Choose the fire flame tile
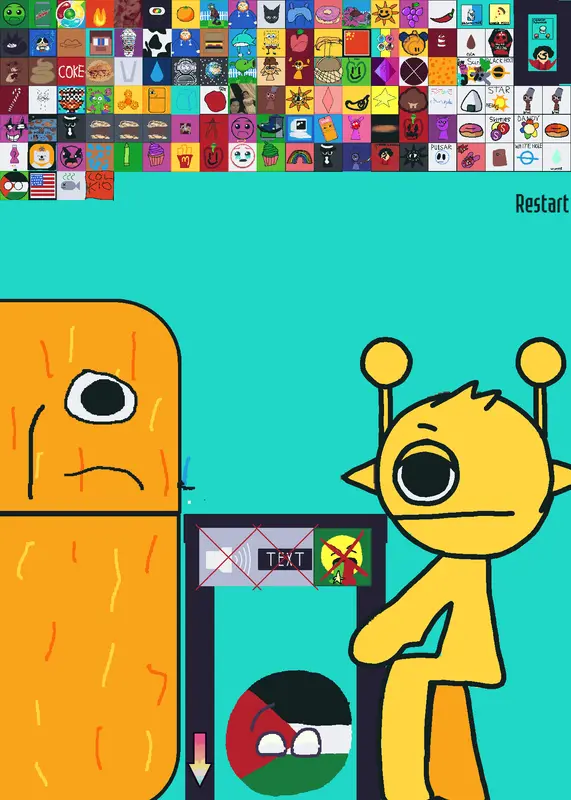The height and width of the screenshot is (800, 571). tap(100, 14)
